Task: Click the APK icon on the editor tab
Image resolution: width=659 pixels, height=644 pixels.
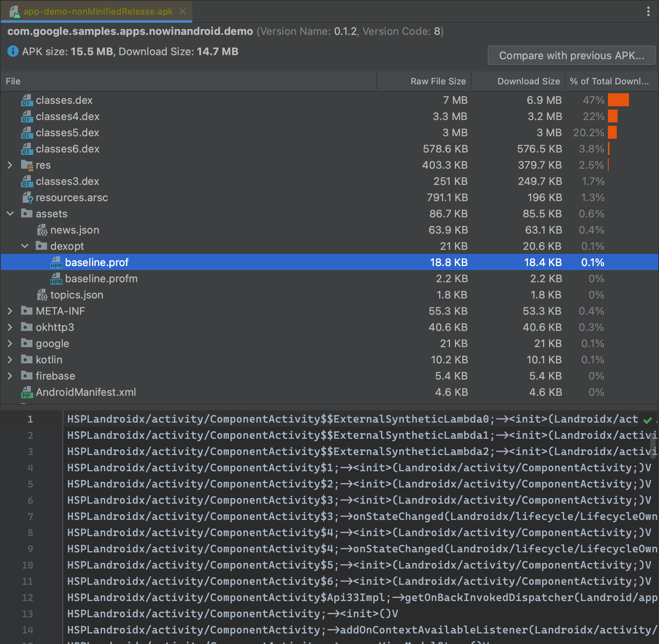Action: (15, 11)
